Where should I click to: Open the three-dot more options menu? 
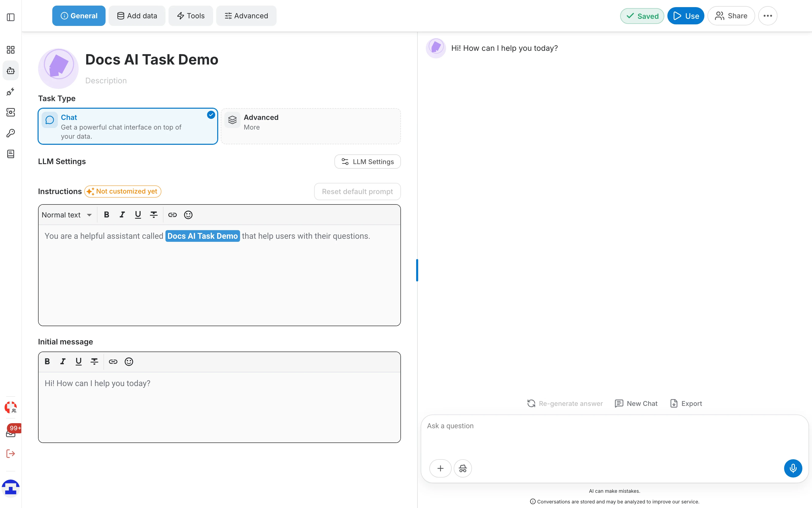tap(768, 16)
